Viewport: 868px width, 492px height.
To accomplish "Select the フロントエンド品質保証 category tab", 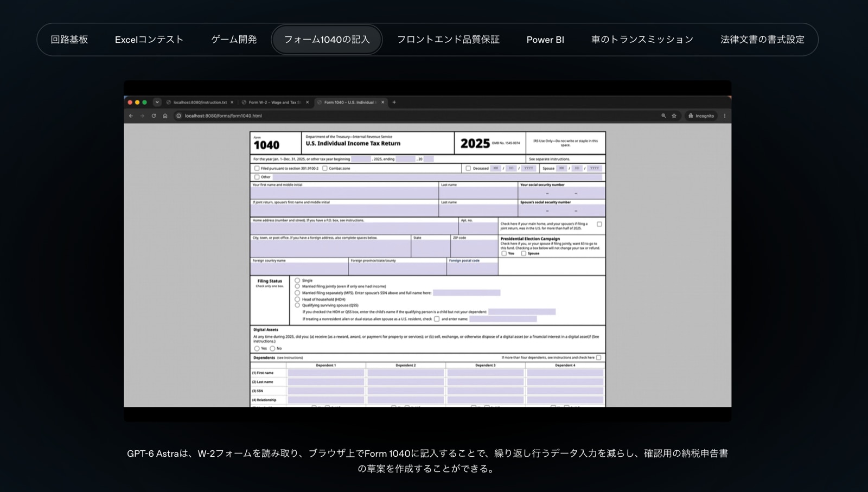I will click(x=448, y=40).
